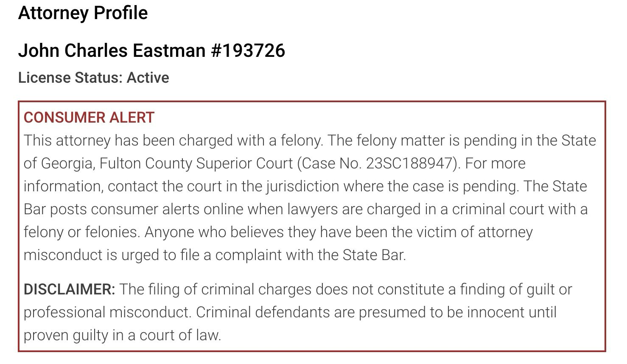Click the Attorney Profile heading
This screenshot has height=364, width=627.
[83, 13]
